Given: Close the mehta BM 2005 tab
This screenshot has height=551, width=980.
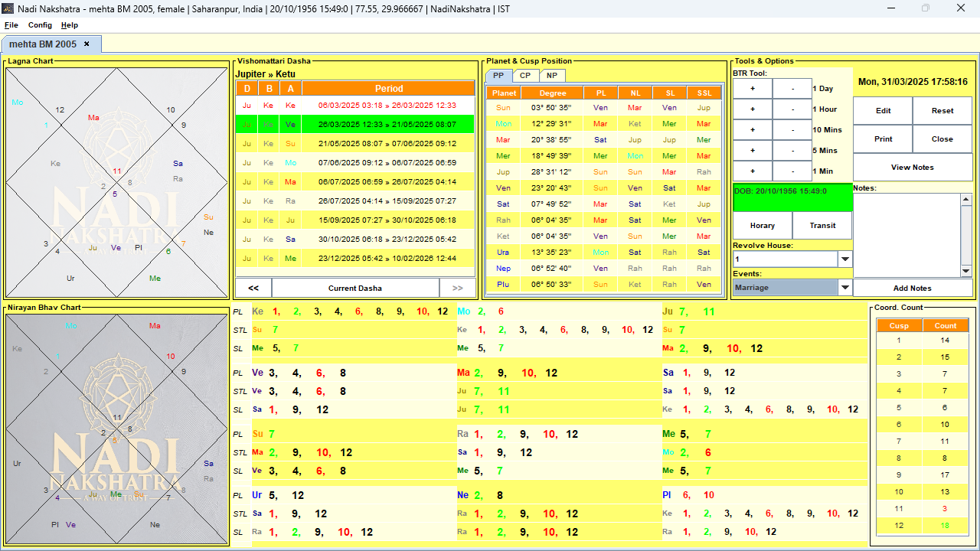Looking at the screenshot, I should point(87,44).
